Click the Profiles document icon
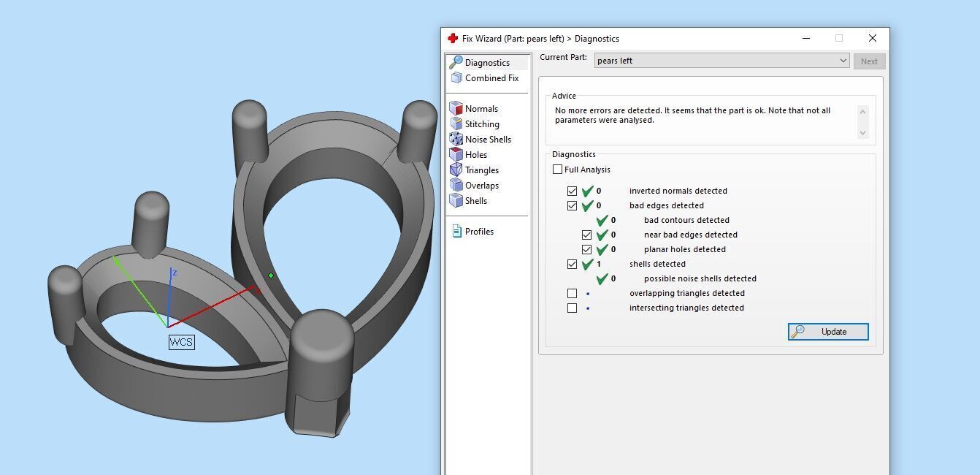980x475 pixels. point(456,231)
